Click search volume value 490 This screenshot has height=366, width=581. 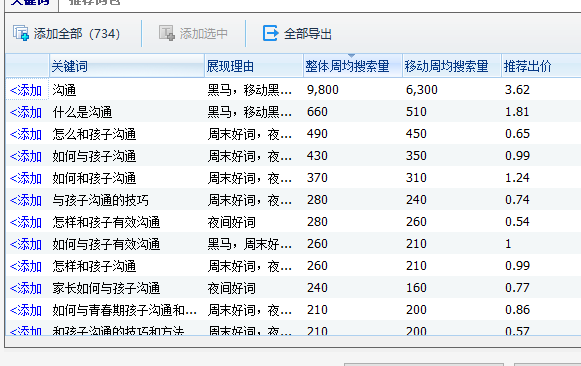coord(317,134)
